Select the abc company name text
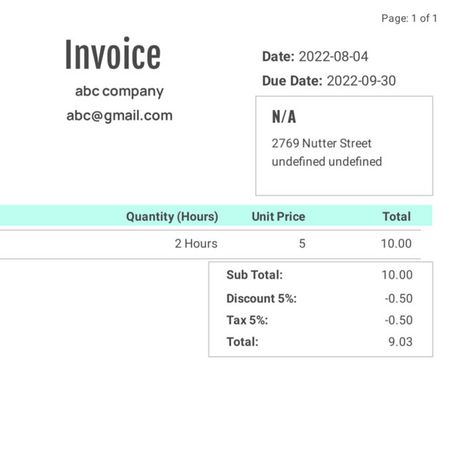Screen dimensions: 450x450 (119, 91)
